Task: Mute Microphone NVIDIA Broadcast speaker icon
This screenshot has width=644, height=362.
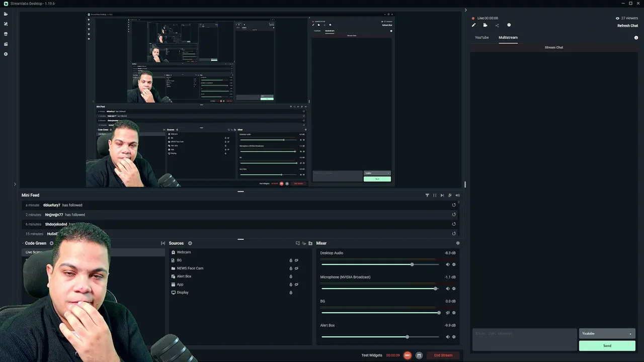Action: 447,289
